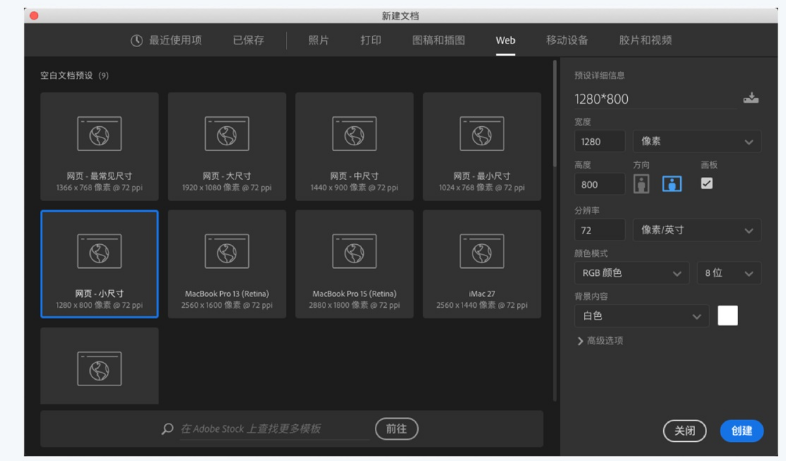
Task: Click the search magnifier icon for Adobe Stock
Action: 167,429
